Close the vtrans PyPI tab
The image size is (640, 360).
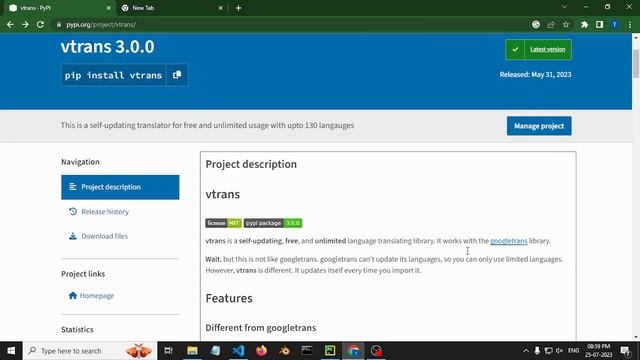click(108, 8)
